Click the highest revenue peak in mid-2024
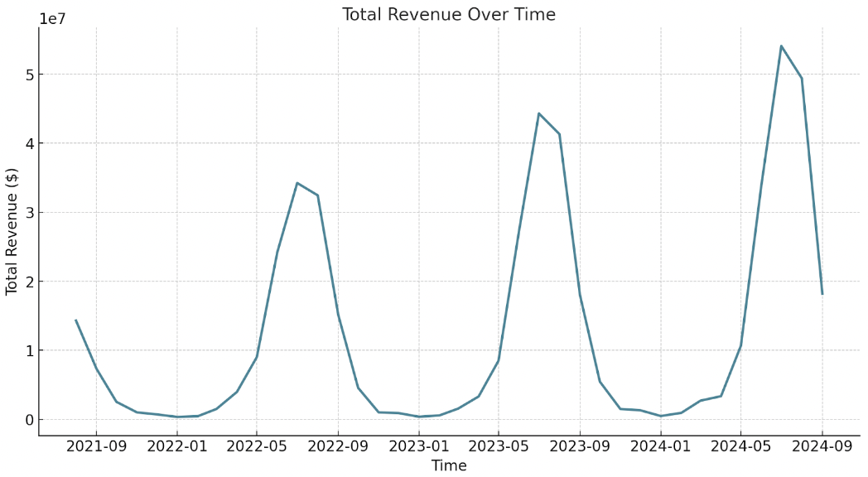This screenshot has height=477, width=868. (781, 46)
